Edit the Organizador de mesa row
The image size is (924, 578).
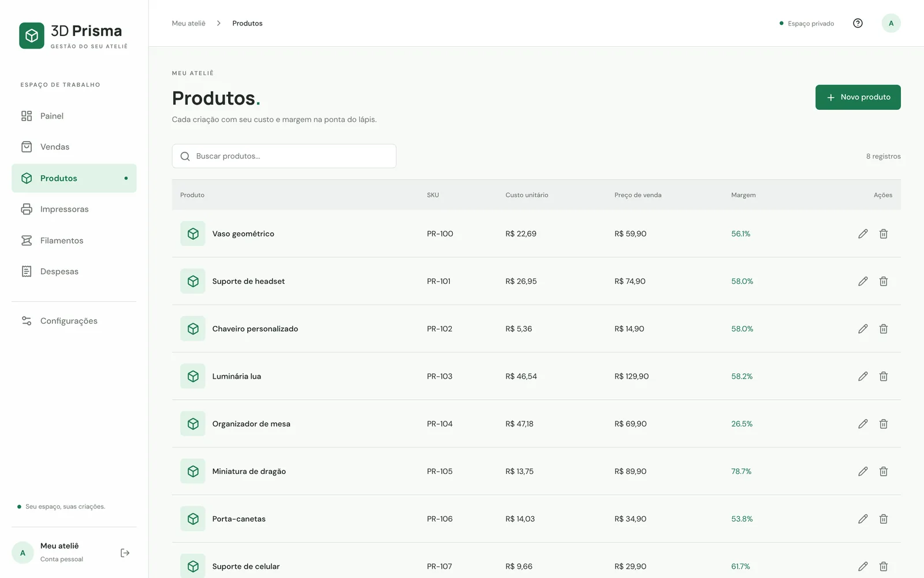click(x=863, y=424)
